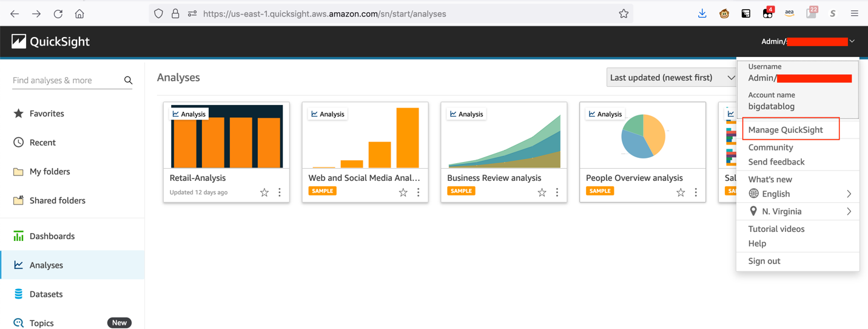Favorite the Retail-Analysis card star
868x329 pixels.
click(x=264, y=192)
